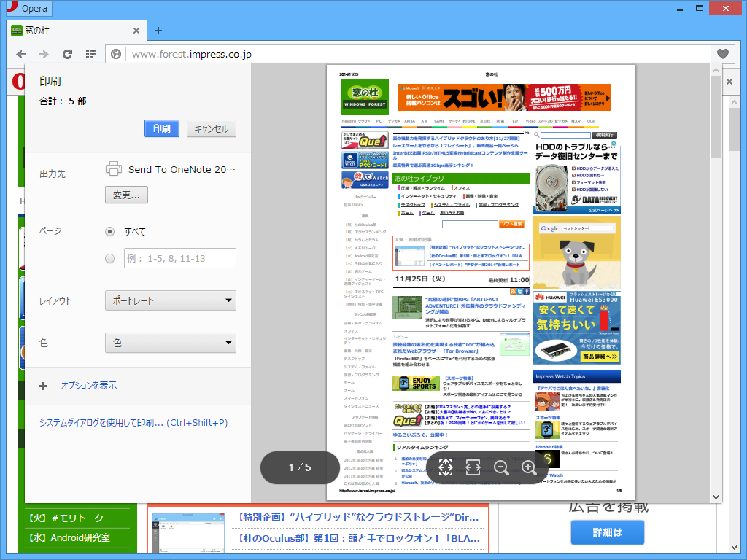Zoom in the print preview
This screenshot has height=560, width=747.
pyautogui.click(x=529, y=467)
